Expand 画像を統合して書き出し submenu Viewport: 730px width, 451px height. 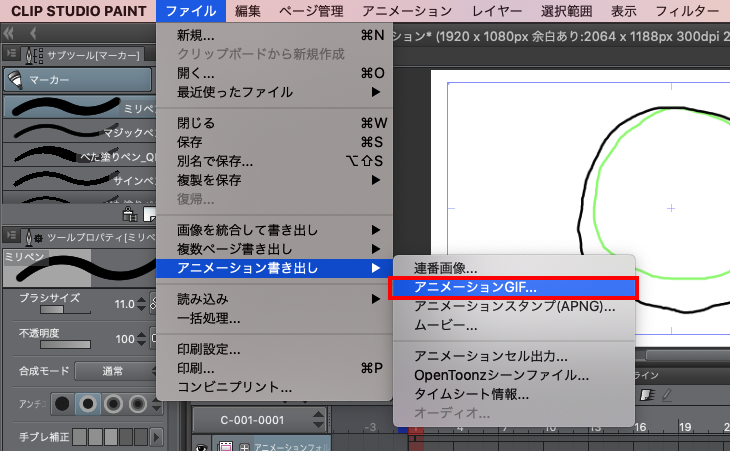(274, 230)
